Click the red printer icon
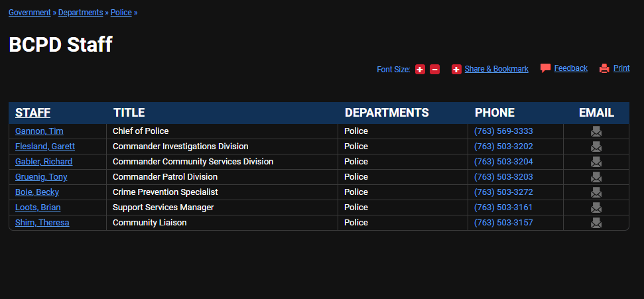The height and width of the screenshot is (299, 644). (604, 68)
